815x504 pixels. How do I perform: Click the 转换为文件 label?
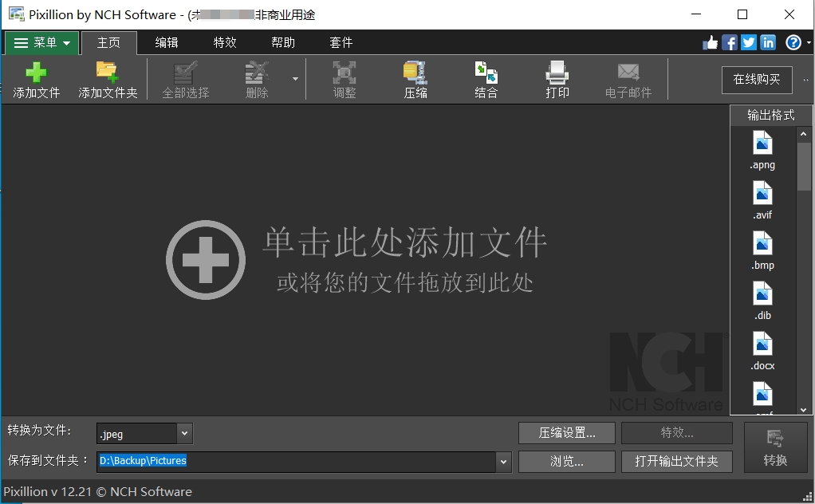pos(40,430)
